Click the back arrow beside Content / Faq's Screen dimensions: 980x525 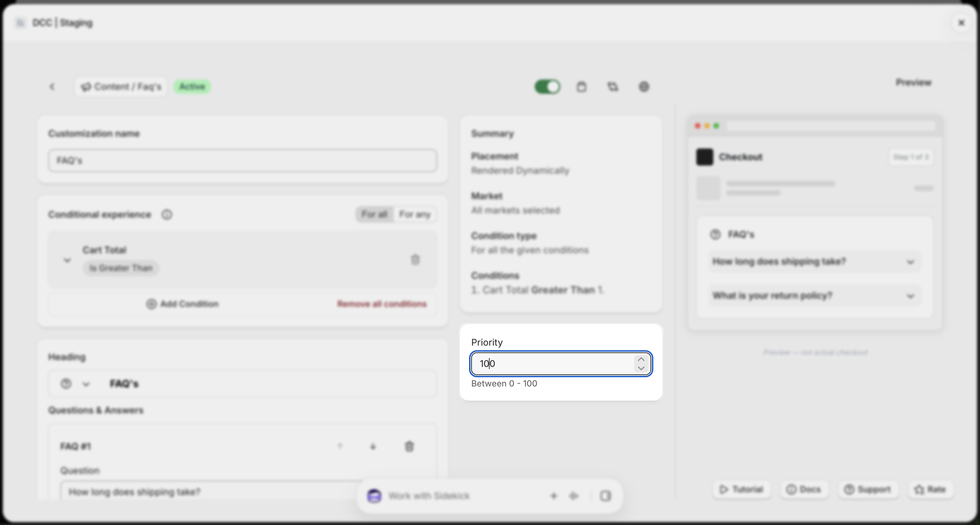pos(53,87)
